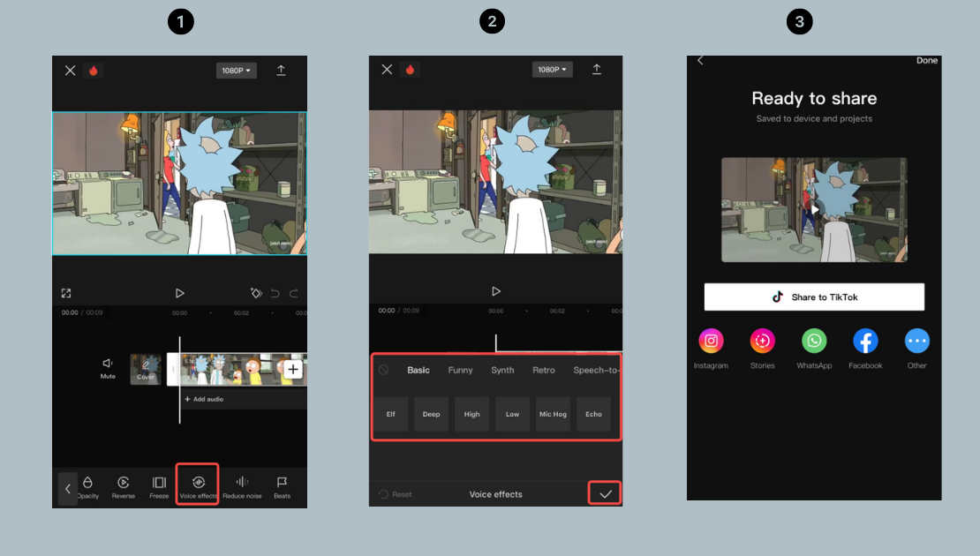Open the Voice effects tool
This screenshot has height=556, width=980.
pos(198,485)
